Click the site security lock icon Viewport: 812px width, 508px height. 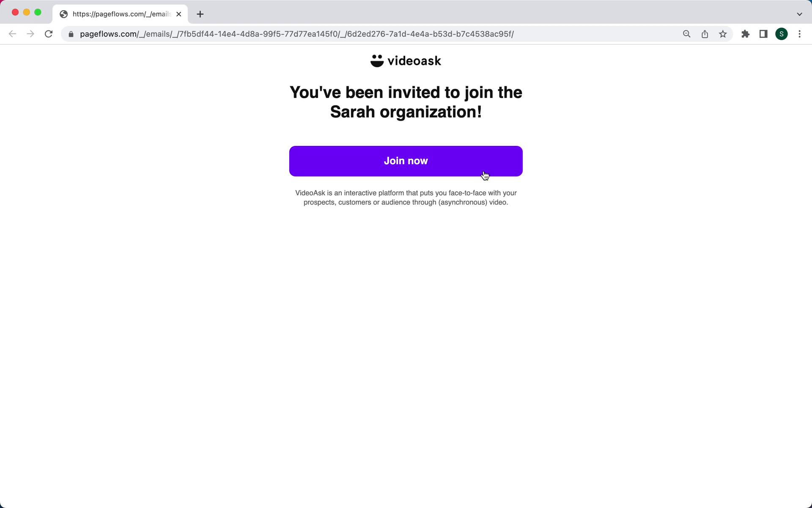point(70,34)
